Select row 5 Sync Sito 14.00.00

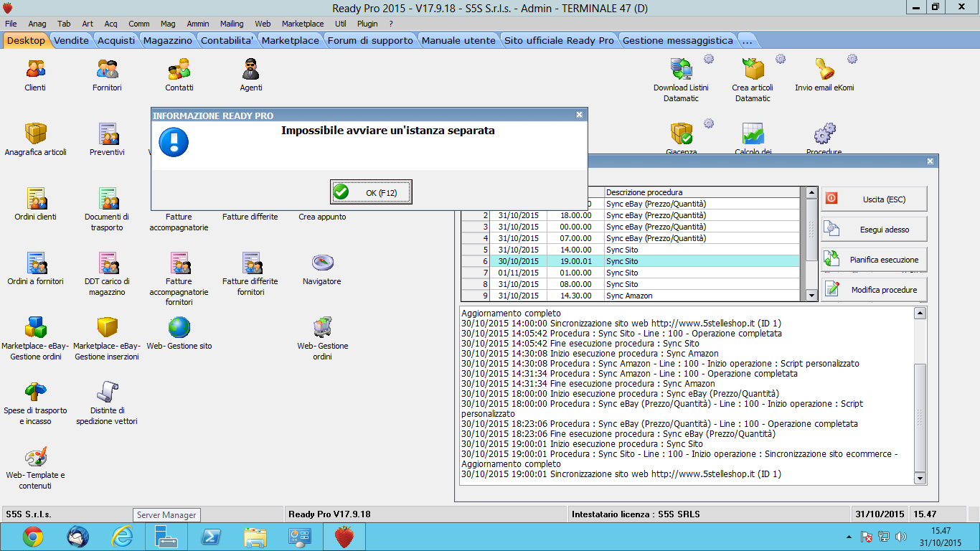pyautogui.click(x=630, y=250)
